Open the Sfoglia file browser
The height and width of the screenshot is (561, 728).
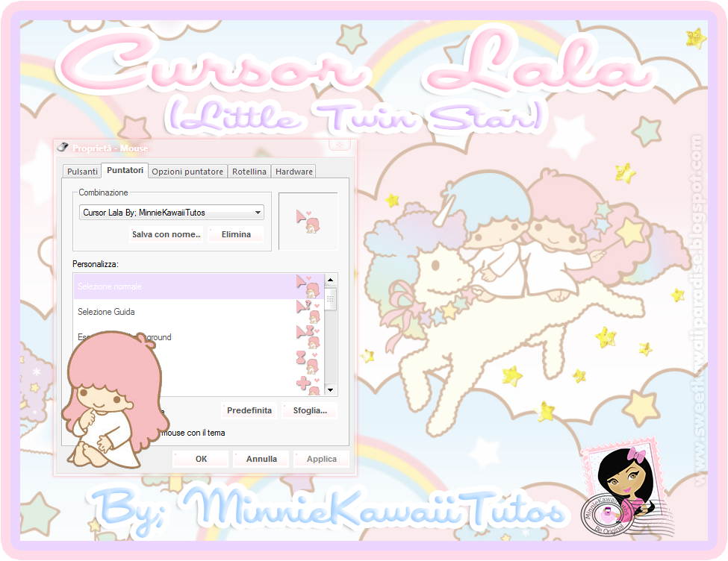pyautogui.click(x=309, y=410)
